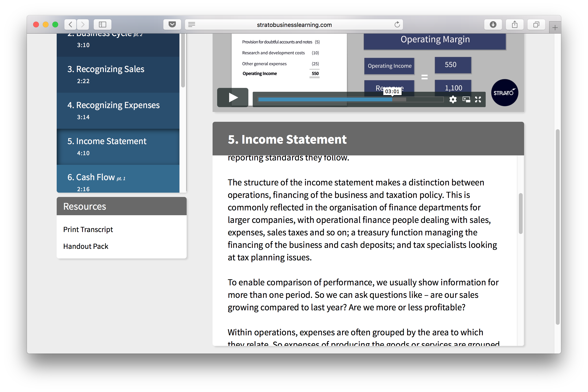Show Safari downloads list
Viewport: 588px width, 392px height.
(x=493, y=24)
